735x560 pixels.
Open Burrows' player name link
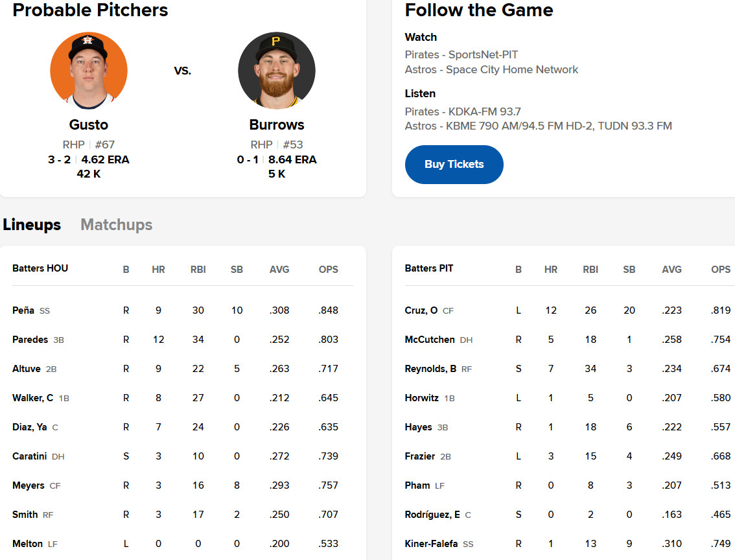pyautogui.click(x=277, y=125)
